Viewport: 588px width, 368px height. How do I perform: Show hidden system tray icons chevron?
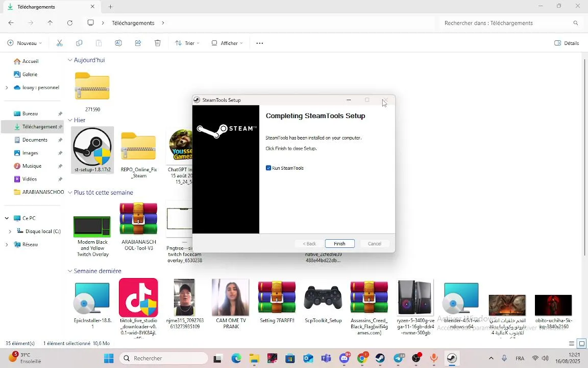[491, 358]
